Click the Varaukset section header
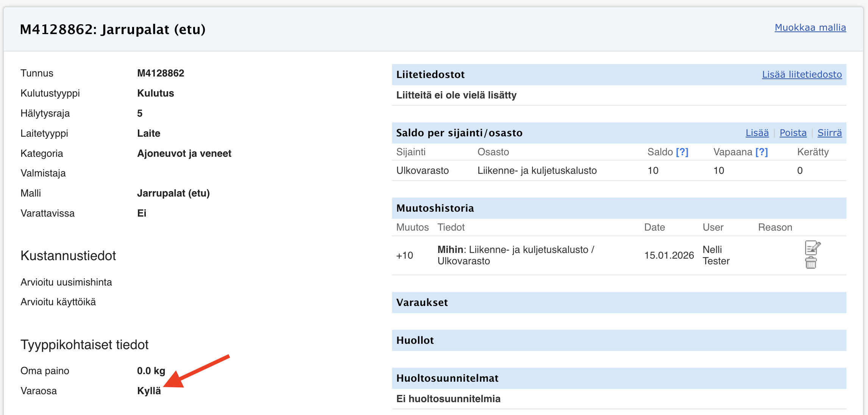The image size is (868, 415). 422,302
